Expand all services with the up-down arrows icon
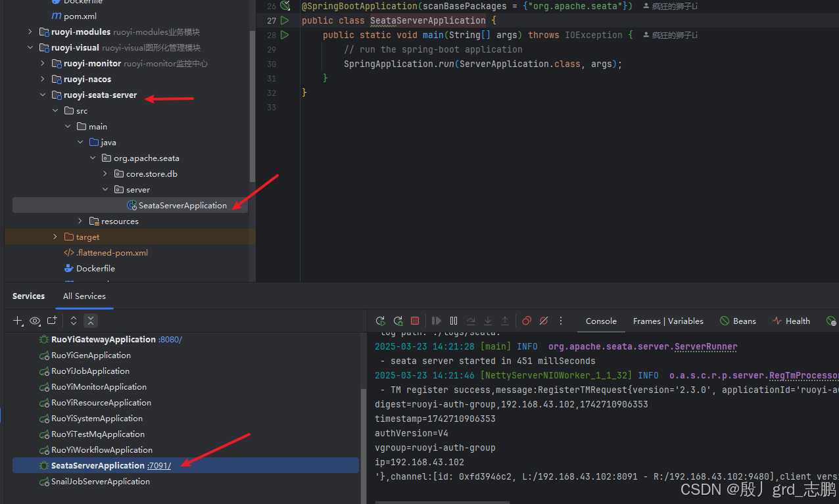This screenshot has height=504, width=839. point(74,321)
